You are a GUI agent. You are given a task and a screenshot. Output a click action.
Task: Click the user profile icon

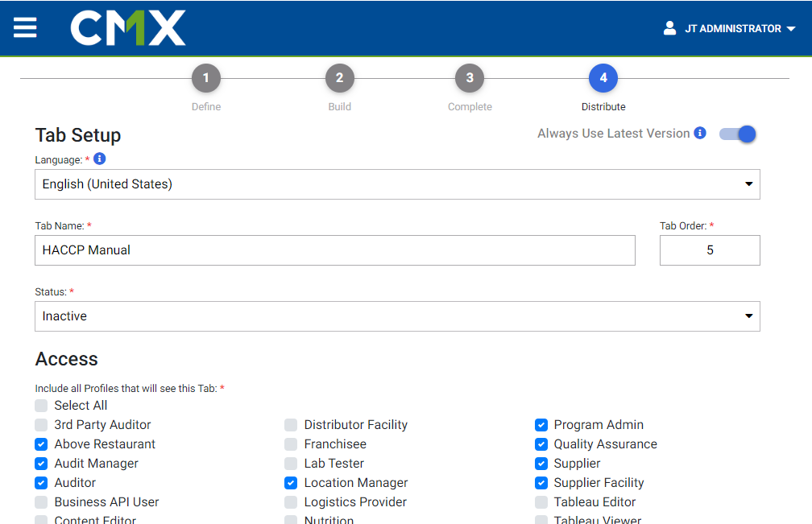[669, 28]
